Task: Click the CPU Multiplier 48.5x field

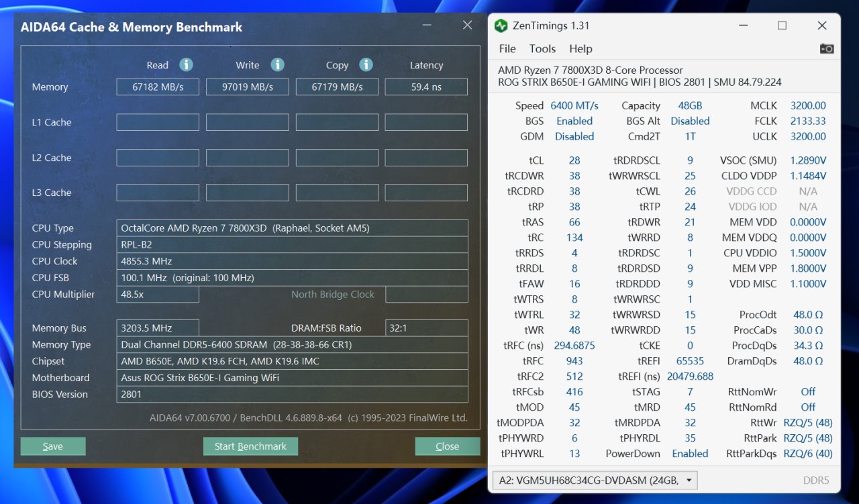Action: [158, 295]
